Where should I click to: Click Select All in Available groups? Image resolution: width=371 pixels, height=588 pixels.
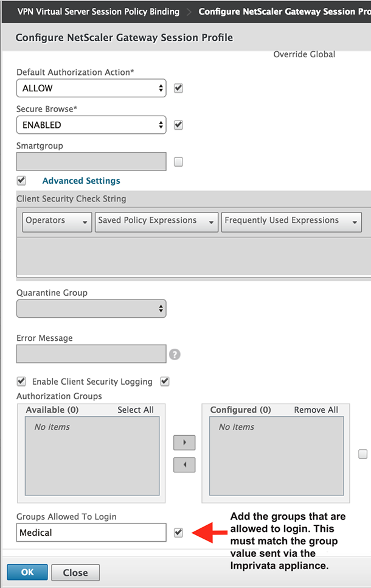[x=135, y=410]
